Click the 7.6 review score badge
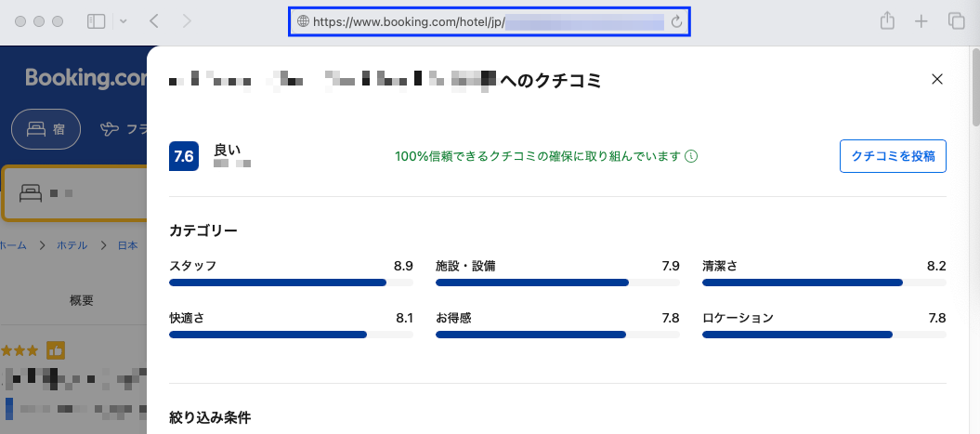 coord(184,156)
